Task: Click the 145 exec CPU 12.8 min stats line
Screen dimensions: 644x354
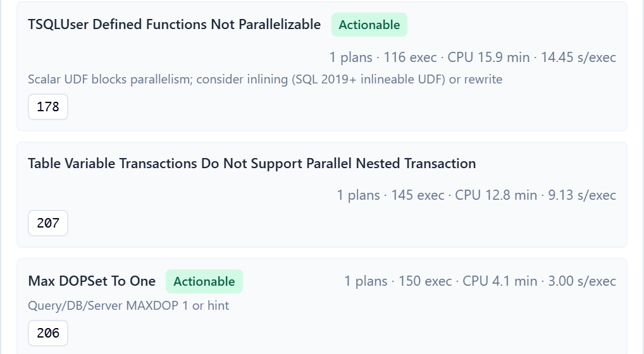Action: [476, 195]
